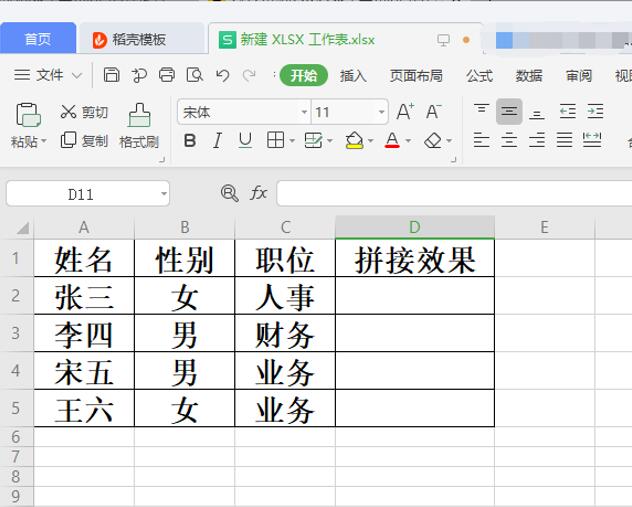The image size is (632, 507).
Task: Increase font size with A+ icon
Action: 405,111
